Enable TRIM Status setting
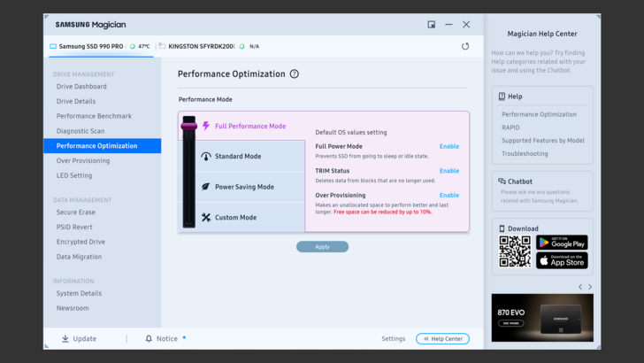The width and height of the screenshot is (644, 363). [x=448, y=171]
